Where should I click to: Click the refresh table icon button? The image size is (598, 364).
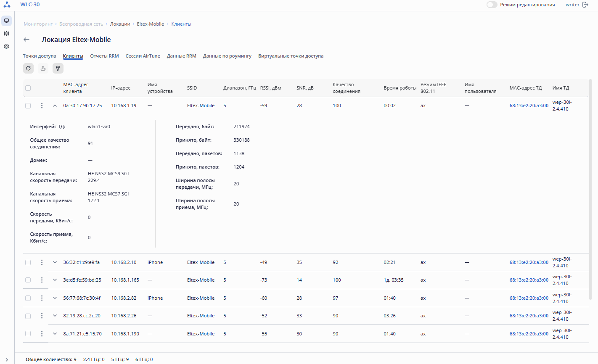(x=28, y=68)
